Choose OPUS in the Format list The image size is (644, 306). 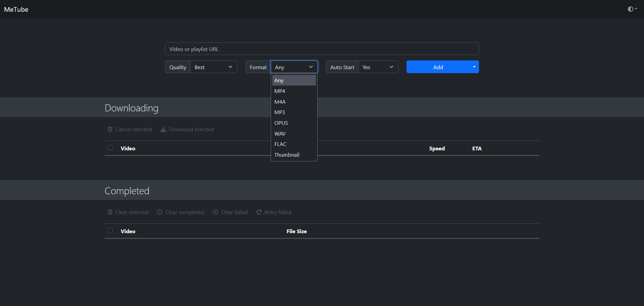coord(294,123)
